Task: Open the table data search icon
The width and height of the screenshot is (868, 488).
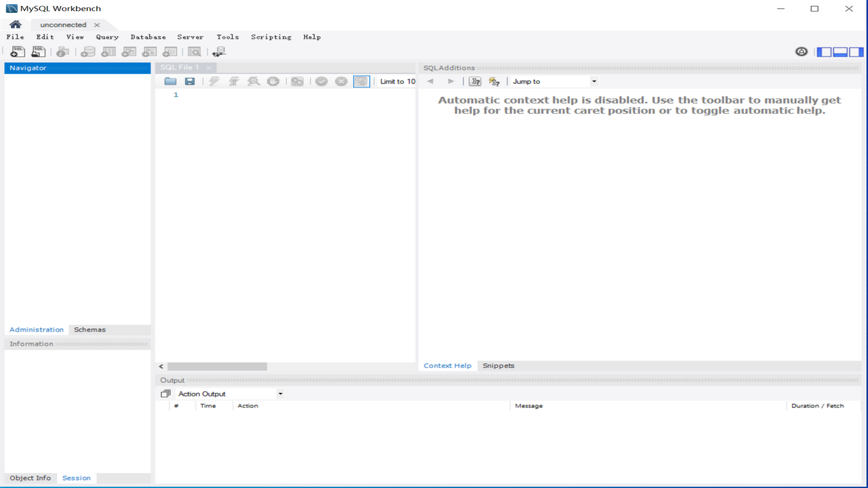Action: tap(194, 52)
